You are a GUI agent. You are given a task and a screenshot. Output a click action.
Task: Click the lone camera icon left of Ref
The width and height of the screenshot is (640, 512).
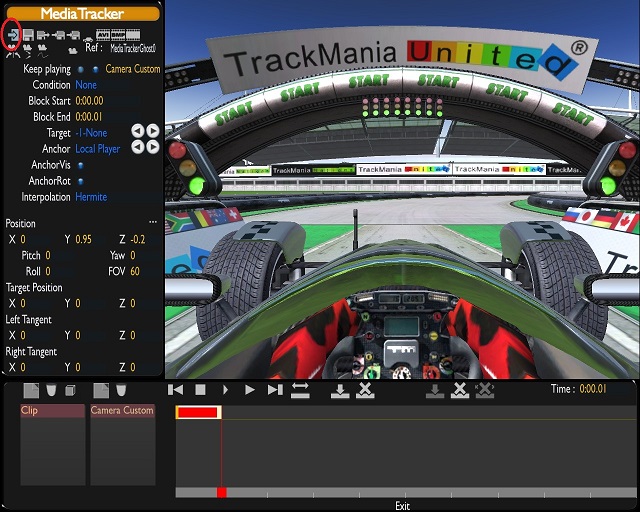(x=73, y=51)
